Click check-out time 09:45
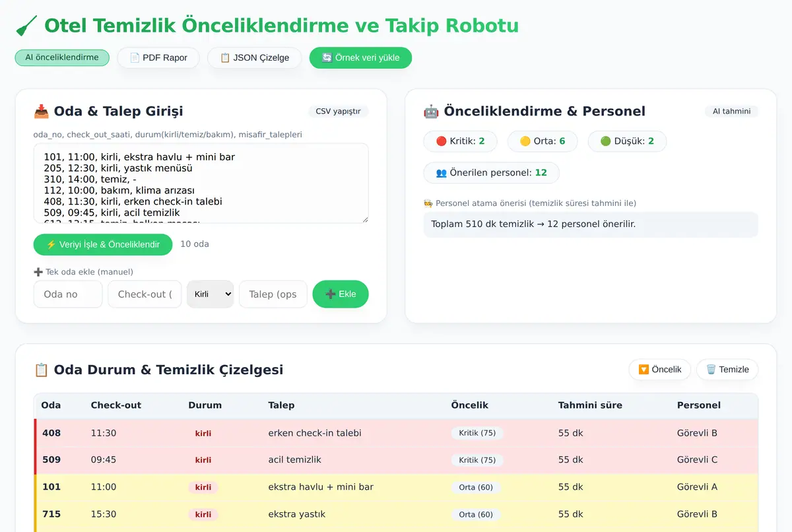This screenshot has width=792, height=532. 104,460
